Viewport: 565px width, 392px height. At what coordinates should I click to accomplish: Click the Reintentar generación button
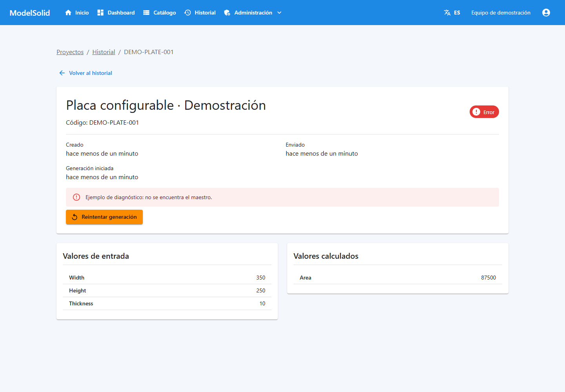pyautogui.click(x=104, y=217)
